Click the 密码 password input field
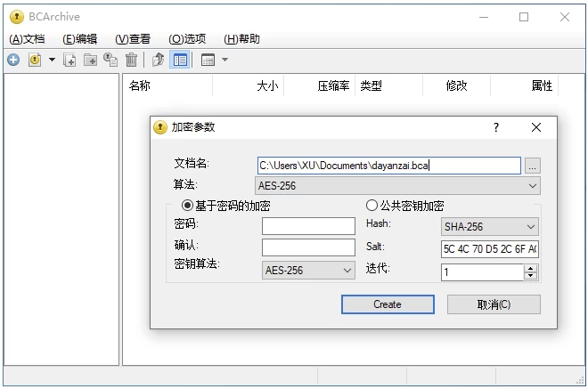588x389 pixels. (308, 226)
